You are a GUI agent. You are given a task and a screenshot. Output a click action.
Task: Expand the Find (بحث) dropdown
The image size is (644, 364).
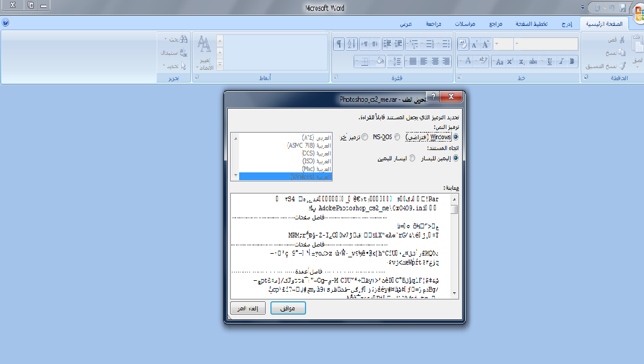pos(166,39)
